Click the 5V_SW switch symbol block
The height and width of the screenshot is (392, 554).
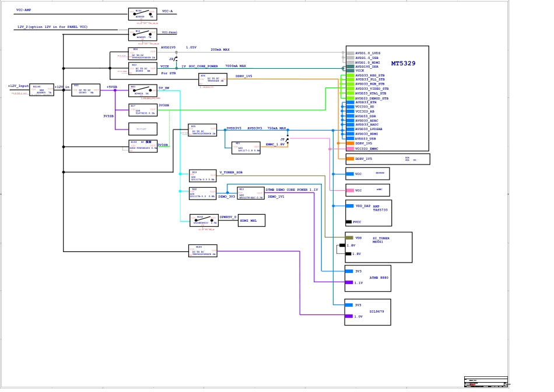(142, 90)
